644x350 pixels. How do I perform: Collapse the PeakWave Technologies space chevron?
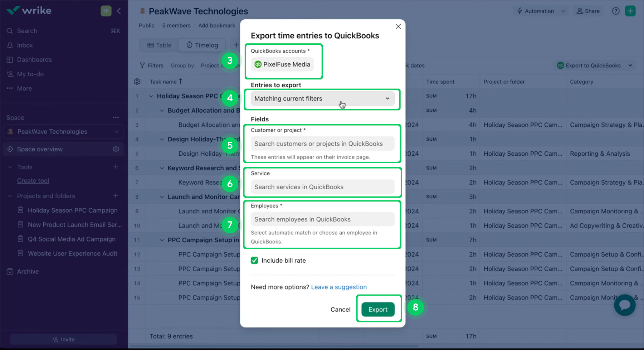pyautogui.click(x=117, y=132)
